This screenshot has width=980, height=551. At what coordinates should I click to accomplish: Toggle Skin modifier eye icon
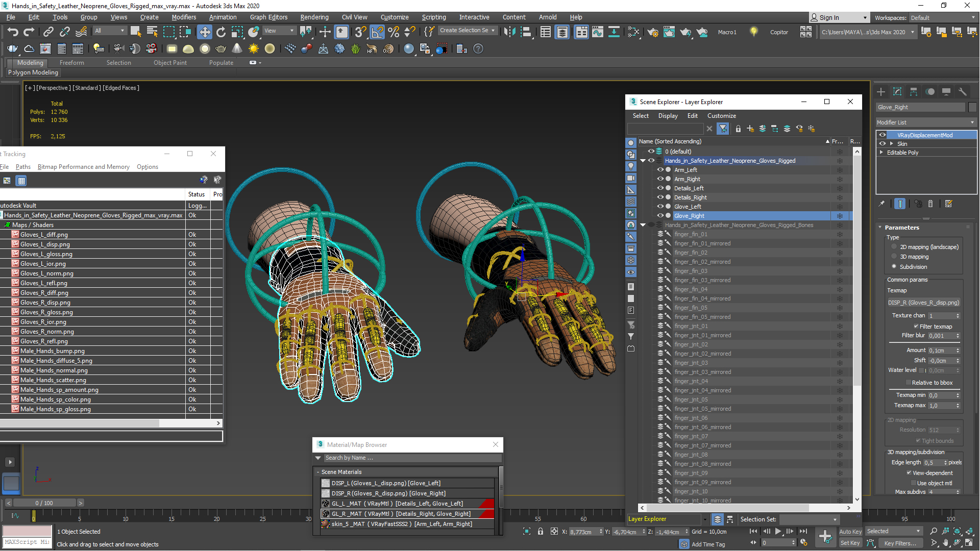883,144
